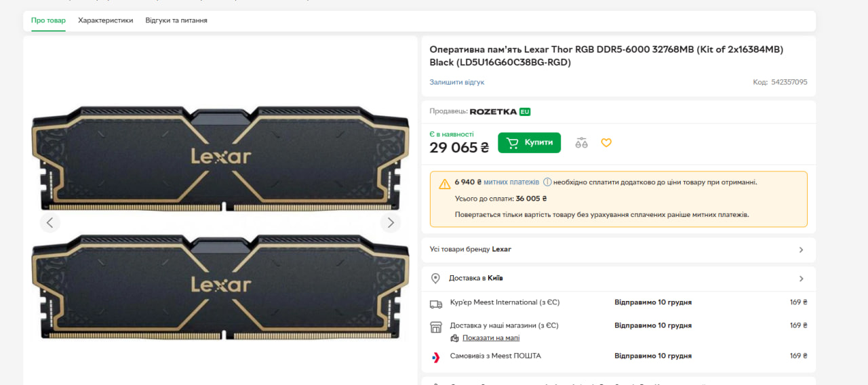Click the location pin icon near delivery
This screenshot has height=385, width=868.
(x=435, y=279)
